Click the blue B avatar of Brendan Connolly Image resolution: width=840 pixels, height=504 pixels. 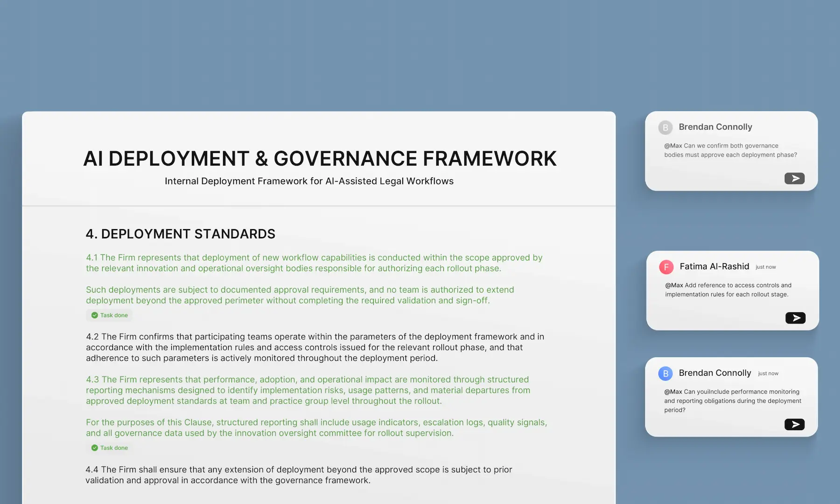(665, 373)
